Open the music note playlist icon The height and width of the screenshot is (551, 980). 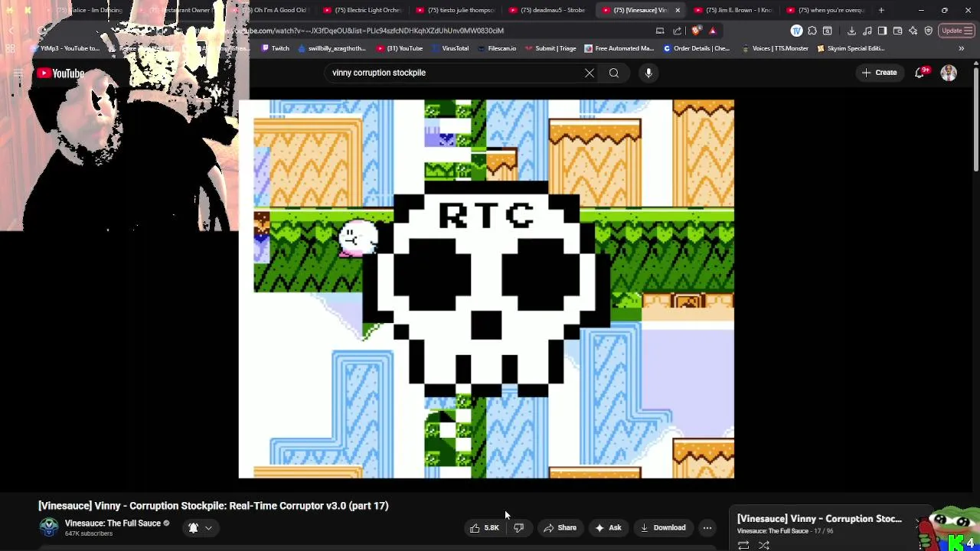pos(867,31)
